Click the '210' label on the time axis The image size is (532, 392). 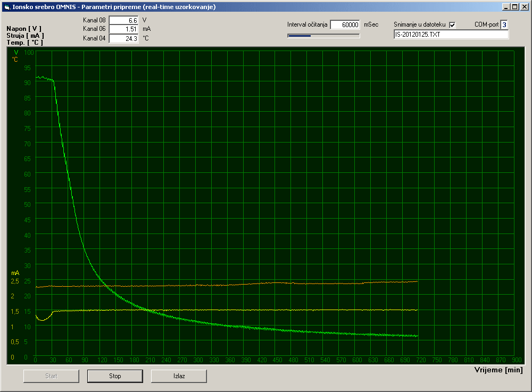151,360
